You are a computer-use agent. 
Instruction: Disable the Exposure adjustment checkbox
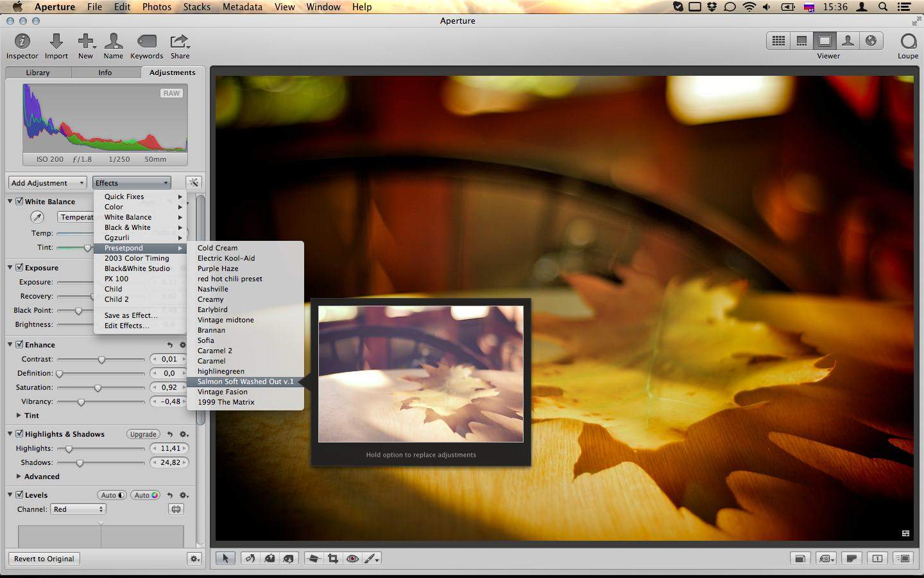click(19, 267)
